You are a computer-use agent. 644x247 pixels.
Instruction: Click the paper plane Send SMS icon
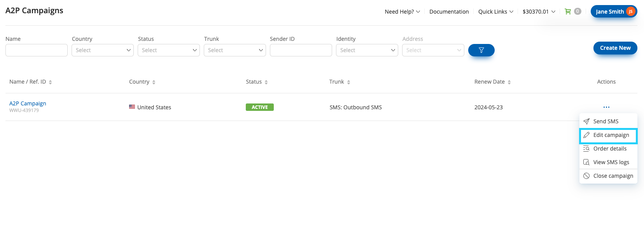(586, 121)
